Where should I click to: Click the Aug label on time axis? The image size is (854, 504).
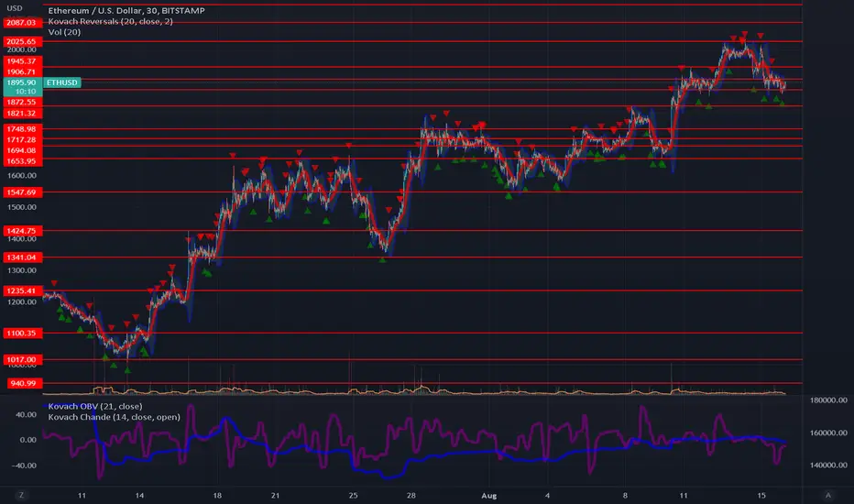489,495
